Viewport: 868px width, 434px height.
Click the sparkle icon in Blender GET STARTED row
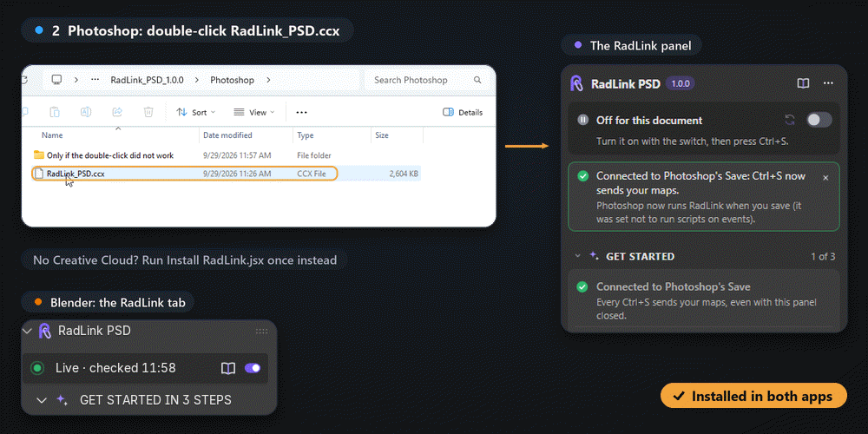(62, 399)
